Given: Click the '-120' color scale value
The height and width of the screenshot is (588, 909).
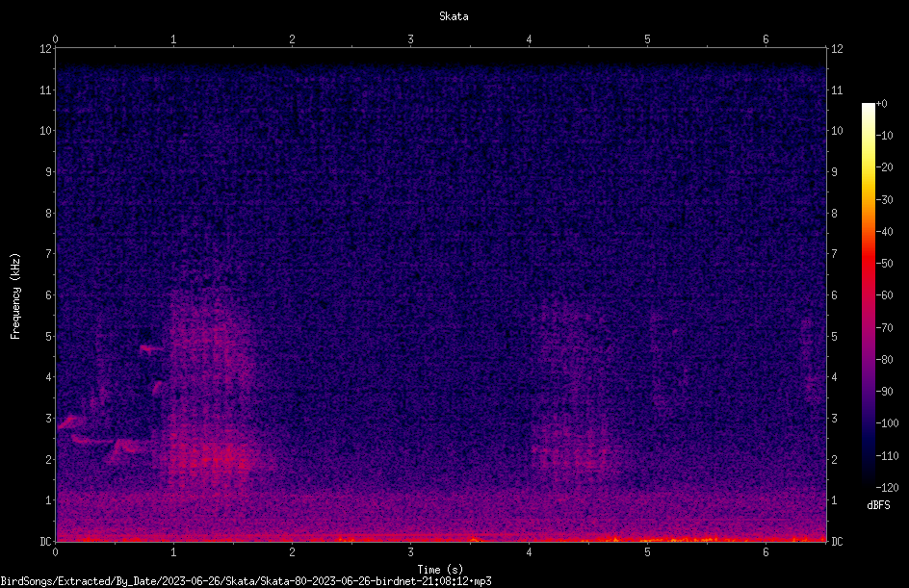Looking at the screenshot, I should (888, 488).
